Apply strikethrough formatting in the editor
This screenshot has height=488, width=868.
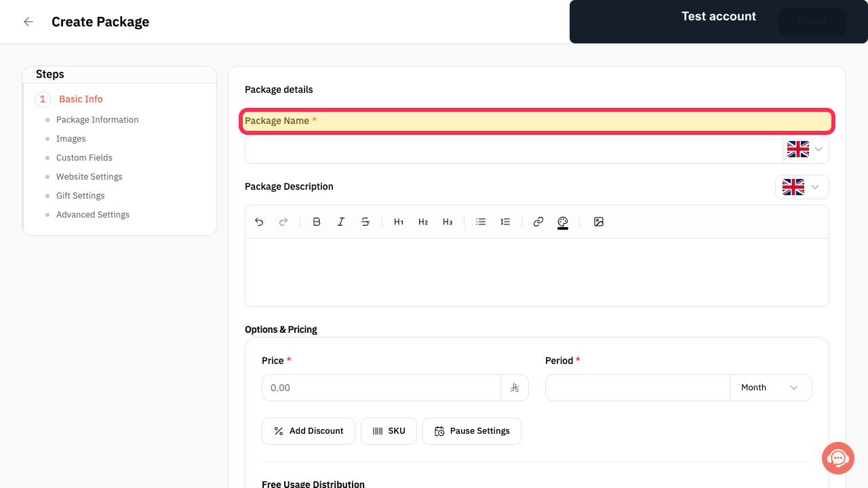(366, 222)
